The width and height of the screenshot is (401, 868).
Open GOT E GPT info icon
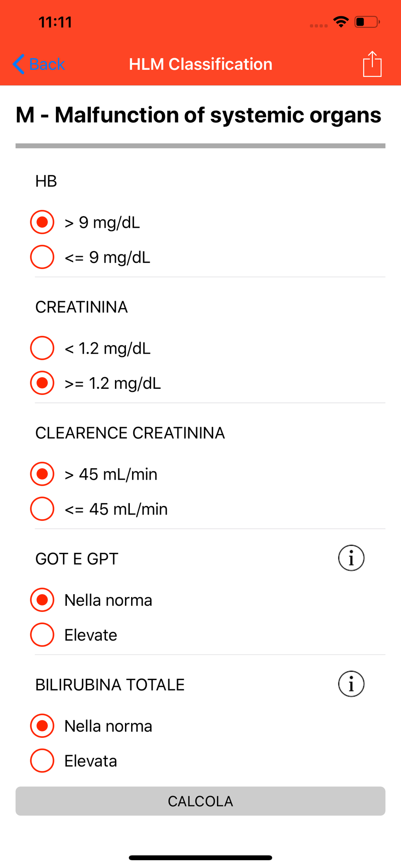pyautogui.click(x=351, y=558)
